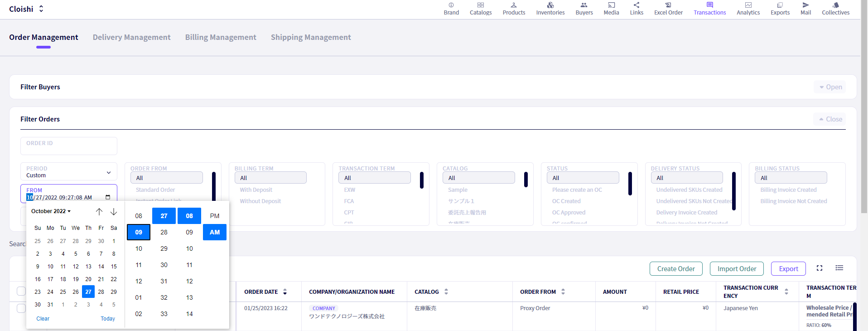Go to next month in date picker
Viewport: 868px width, 331px height.
(114, 212)
